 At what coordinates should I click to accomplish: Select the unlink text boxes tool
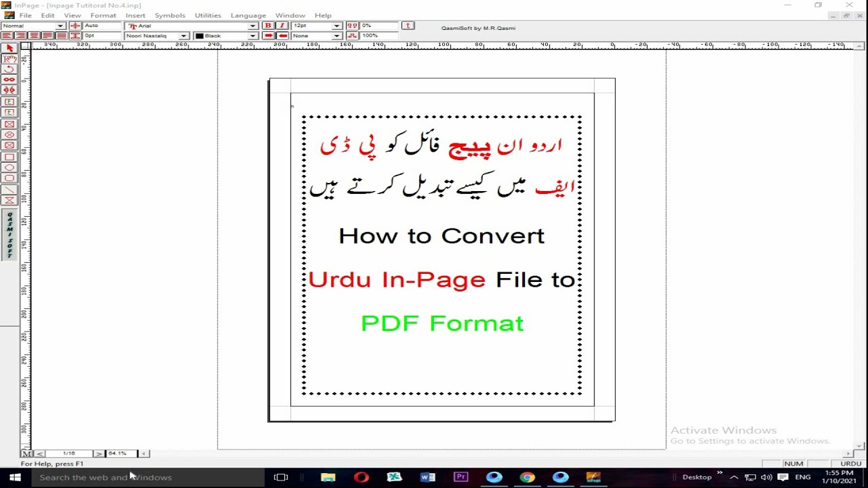9,89
